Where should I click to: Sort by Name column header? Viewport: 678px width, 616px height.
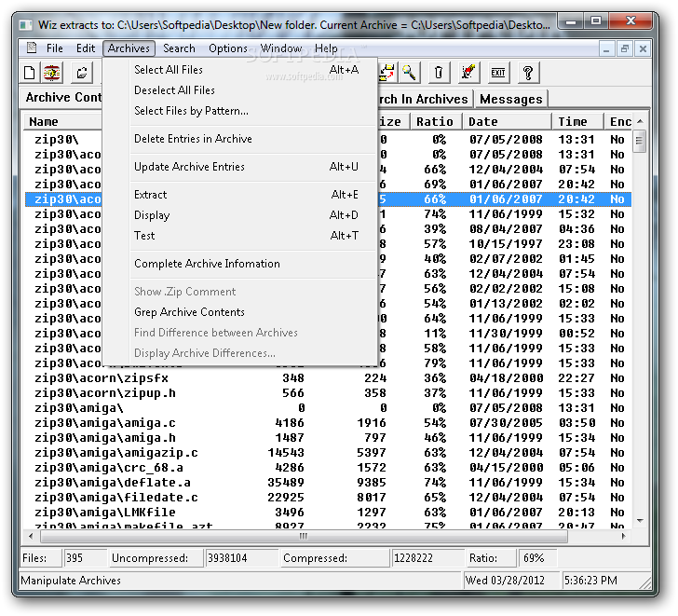(x=62, y=121)
